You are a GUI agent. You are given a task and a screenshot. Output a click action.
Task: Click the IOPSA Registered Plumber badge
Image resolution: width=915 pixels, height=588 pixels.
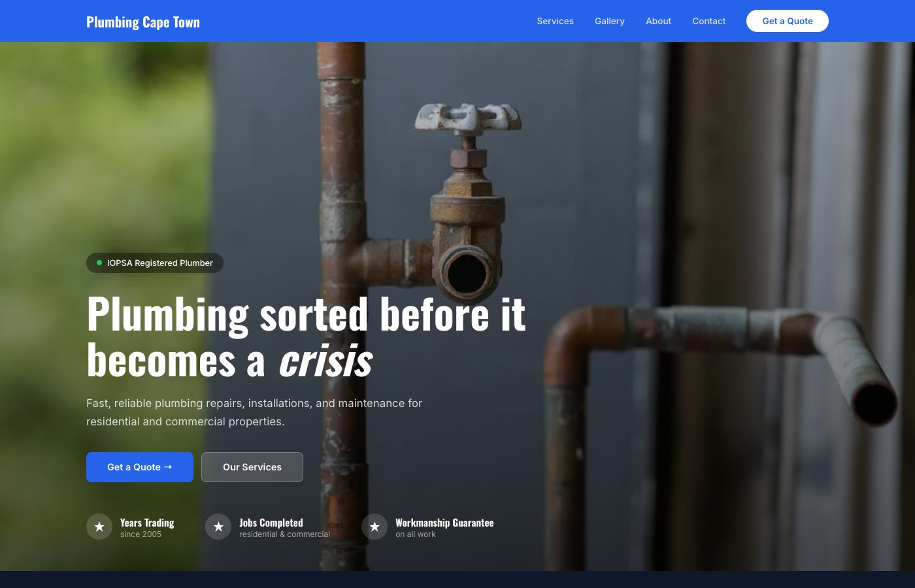(155, 263)
